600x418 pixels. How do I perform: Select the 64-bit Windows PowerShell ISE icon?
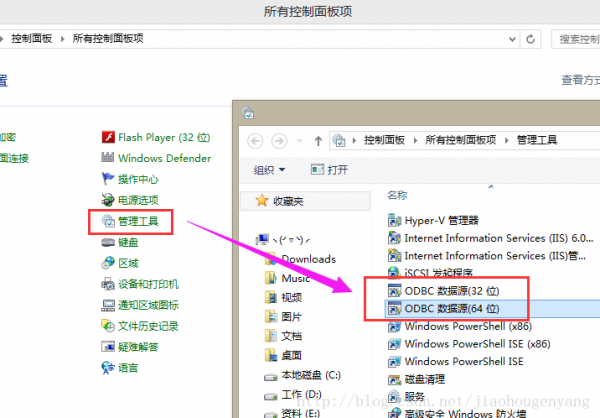[x=395, y=361]
